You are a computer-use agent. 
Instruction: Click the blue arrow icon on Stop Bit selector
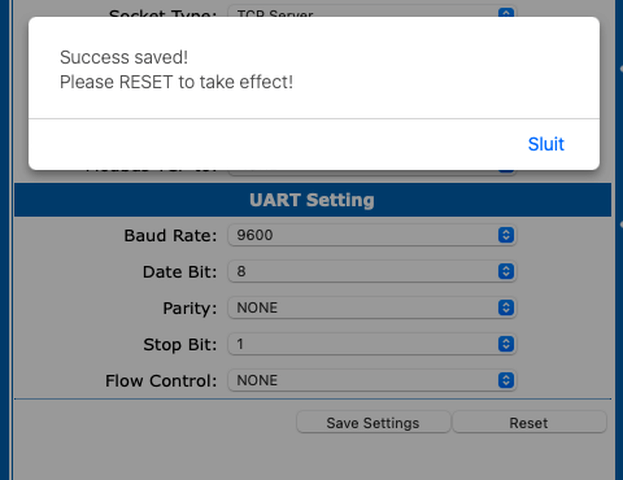click(506, 344)
